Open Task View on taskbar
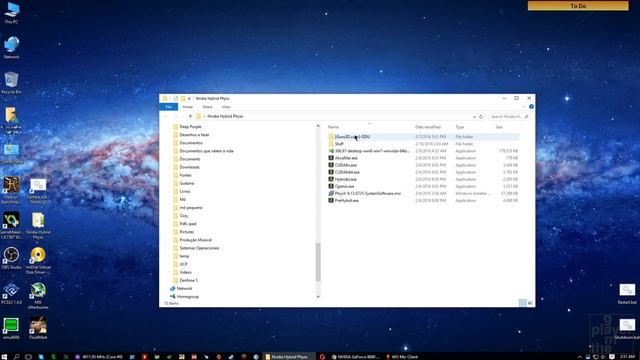The width and height of the screenshot is (640, 360). point(28,357)
